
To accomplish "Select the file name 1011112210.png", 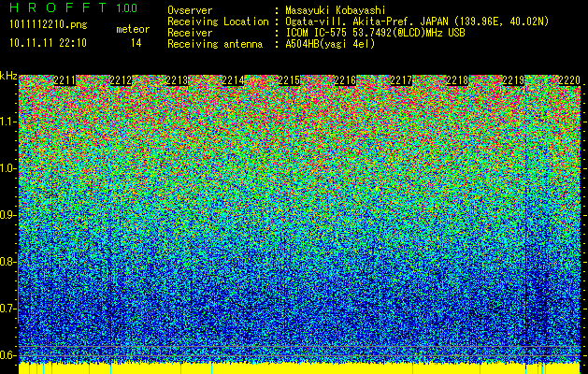I will 49,25.
